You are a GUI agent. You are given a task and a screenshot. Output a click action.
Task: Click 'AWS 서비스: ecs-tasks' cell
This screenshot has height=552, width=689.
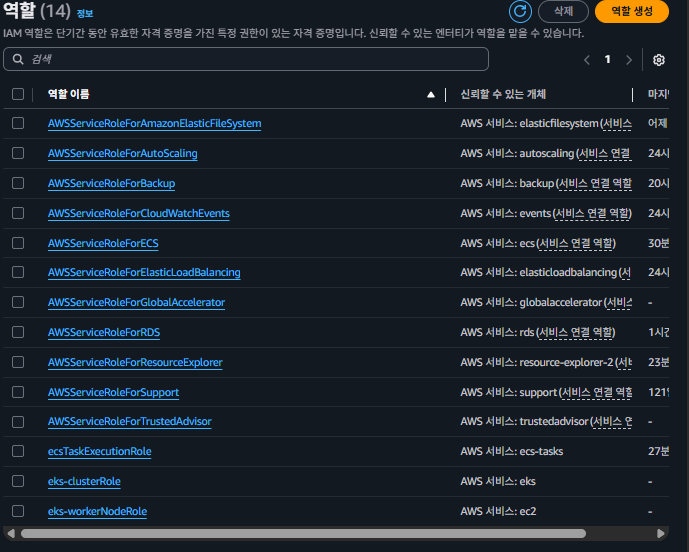511,451
